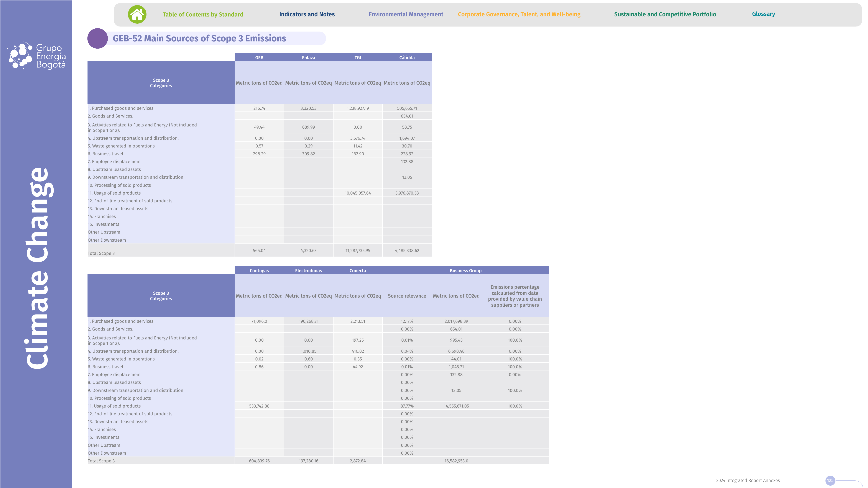Viewport: 868px width, 488px height.
Task: Click the purple circle beside GEB-52 heading
Action: [x=97, y=38]
